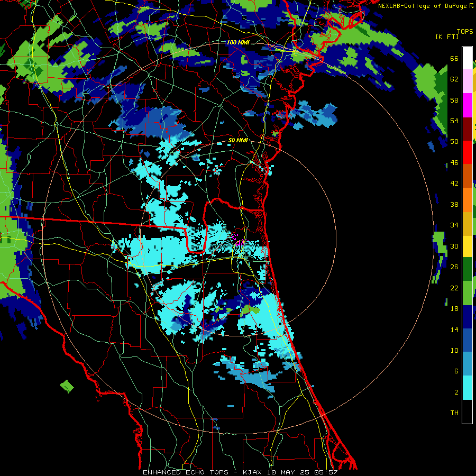Click the navy 18 kft legend swatch

click(467, 317)
